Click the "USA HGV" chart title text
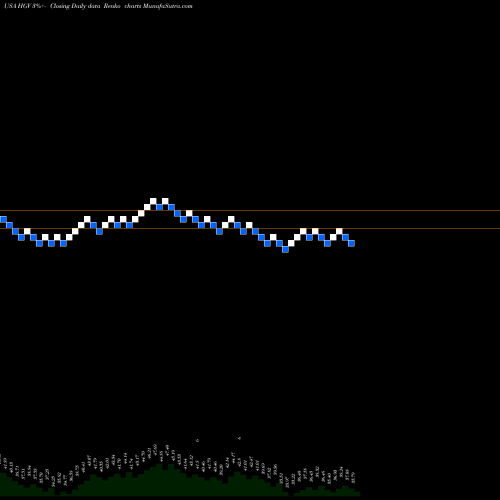Viewport: 500px width, 500px height. click(18, 6)
